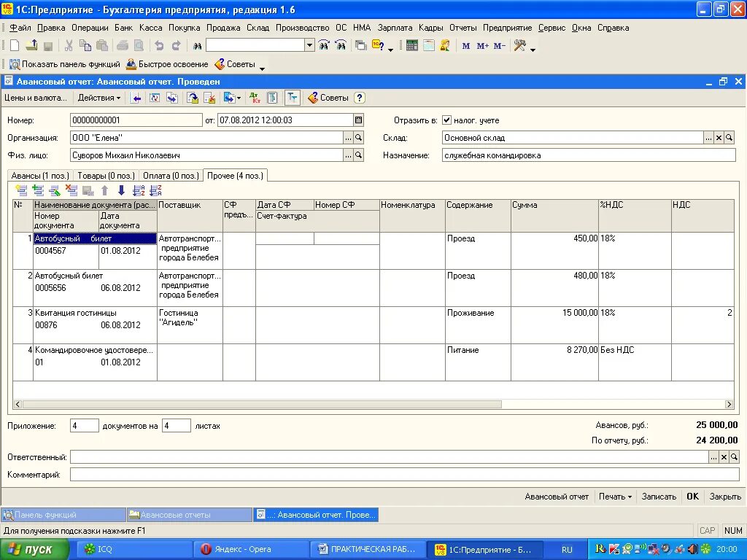This screenshot has width=747, height=560.
Task: Move row down with the blue down arrow
Action: click(122, 190)
